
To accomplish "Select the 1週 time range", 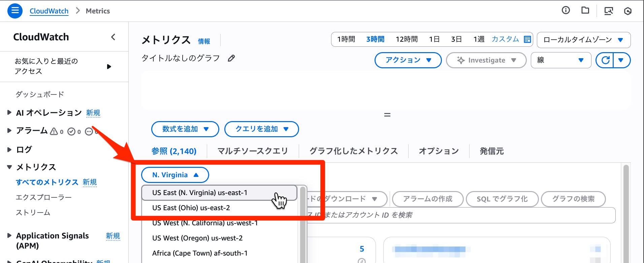I will 479,39.
